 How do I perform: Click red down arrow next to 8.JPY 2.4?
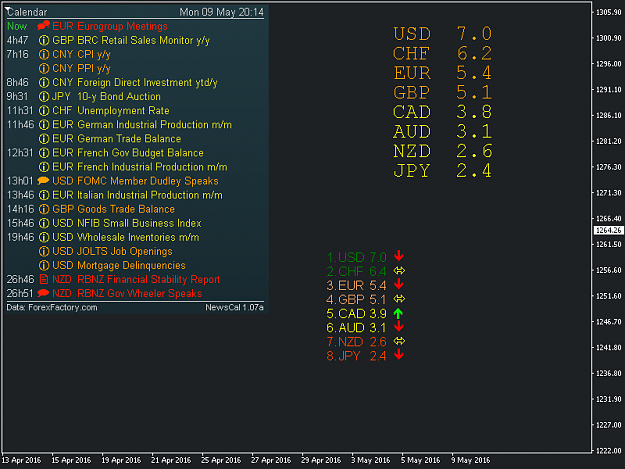[x=399, y=355]
